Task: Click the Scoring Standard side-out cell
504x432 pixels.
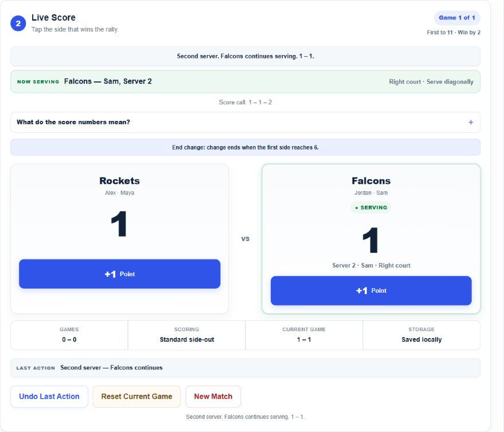Action: [x=187, y=335]
